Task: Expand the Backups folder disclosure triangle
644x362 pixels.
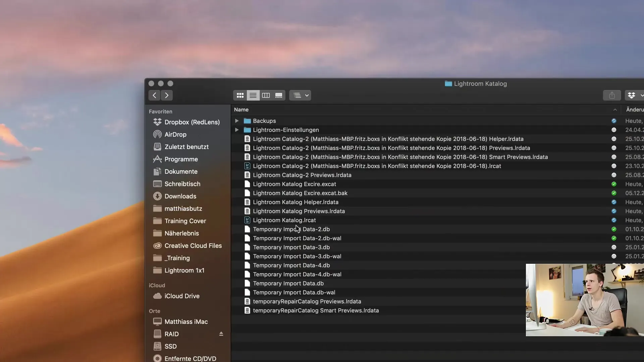Action: point(237,121)
